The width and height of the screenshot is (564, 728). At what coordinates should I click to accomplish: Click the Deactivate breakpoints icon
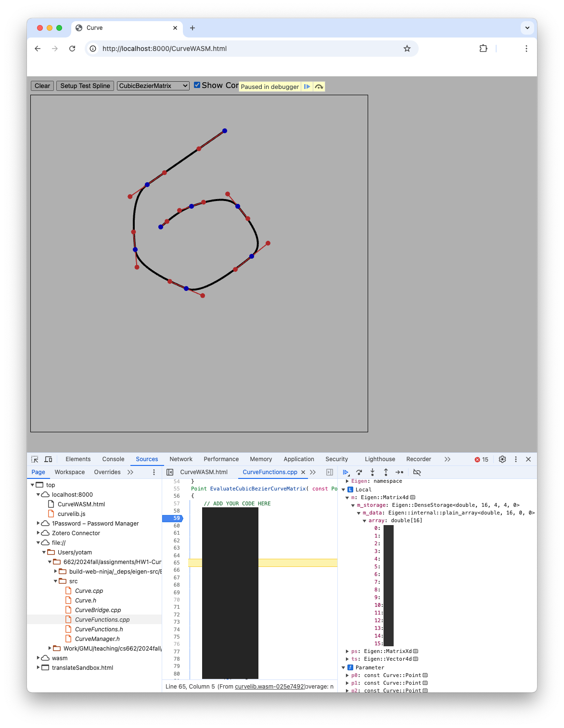[417, 472]
